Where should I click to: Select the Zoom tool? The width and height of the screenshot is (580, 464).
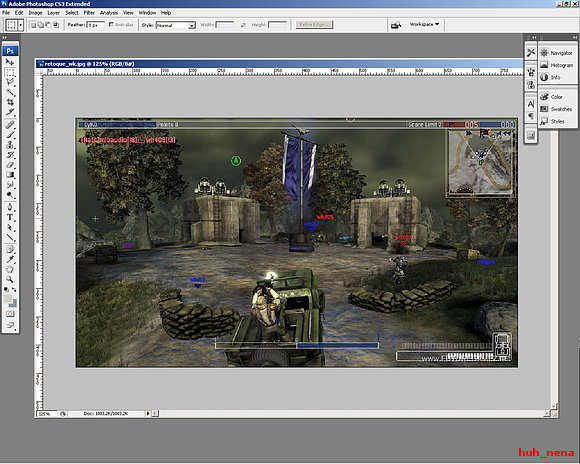10,279
